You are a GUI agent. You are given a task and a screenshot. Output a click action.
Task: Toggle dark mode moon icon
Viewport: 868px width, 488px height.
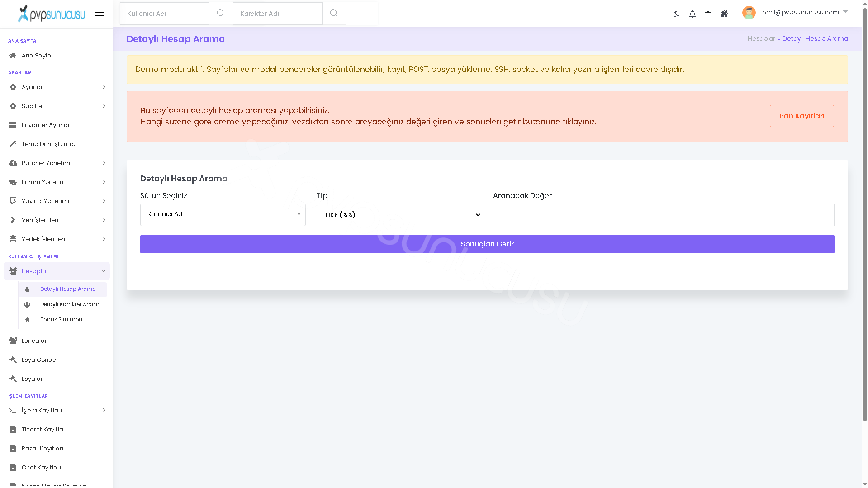coord(676,14)
